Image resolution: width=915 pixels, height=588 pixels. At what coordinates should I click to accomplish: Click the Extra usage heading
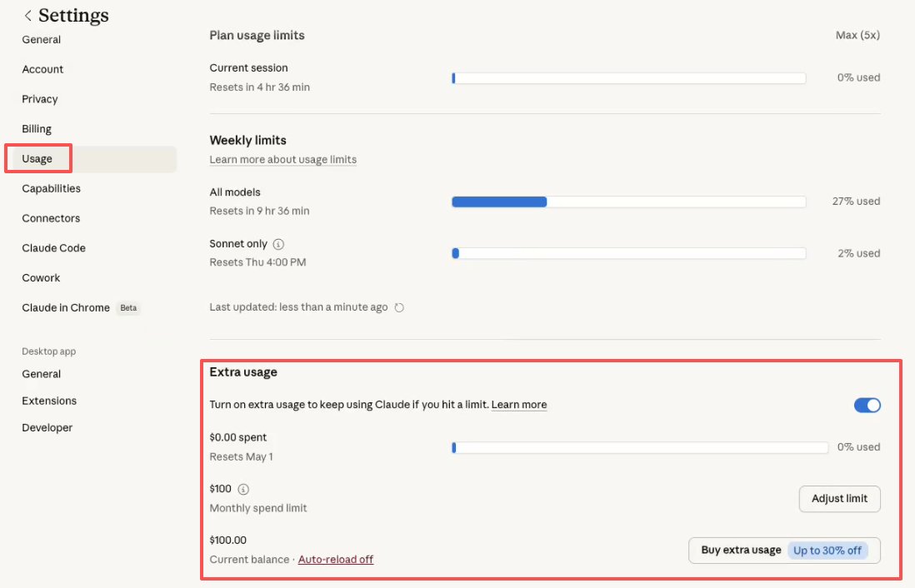[243, 372]
